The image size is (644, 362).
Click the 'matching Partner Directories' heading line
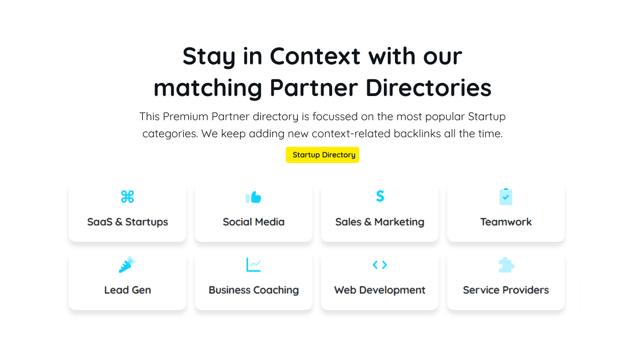(x=322, y=87)
